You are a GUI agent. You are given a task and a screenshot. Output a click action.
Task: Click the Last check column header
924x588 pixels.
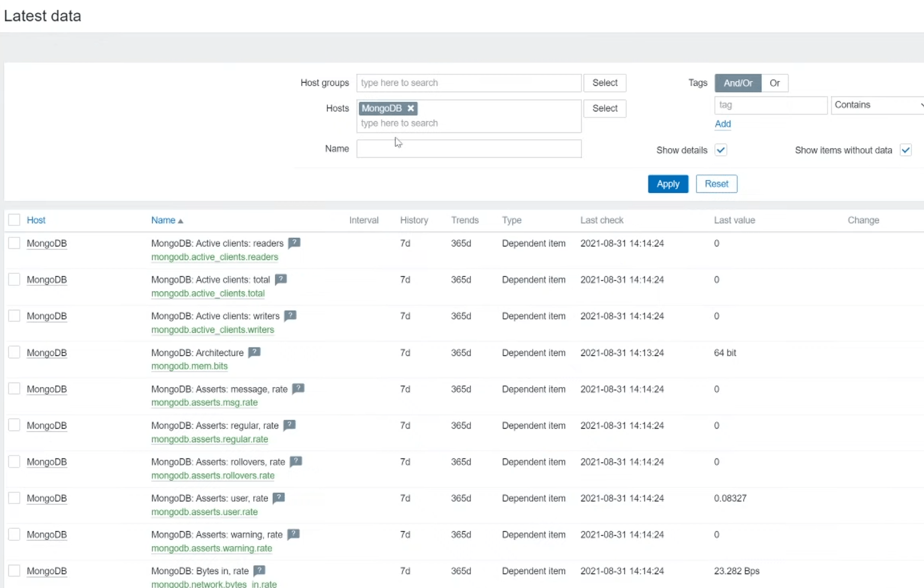[x=602, y=220]
